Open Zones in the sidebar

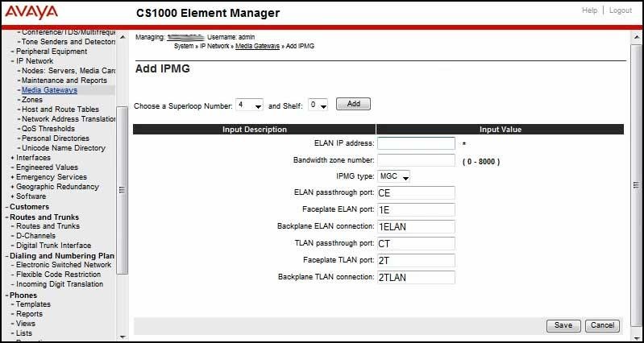pos(32,100)
